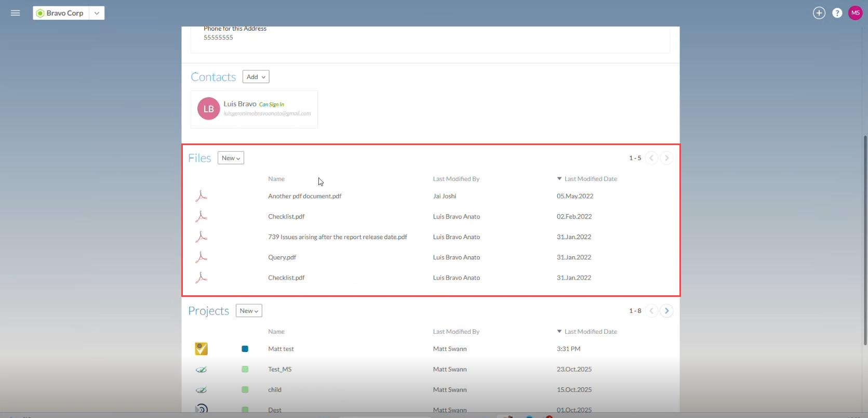The width and height of the screenshot is (868, 418).
Task: Click the Files section heading
Action: [199, 158]
